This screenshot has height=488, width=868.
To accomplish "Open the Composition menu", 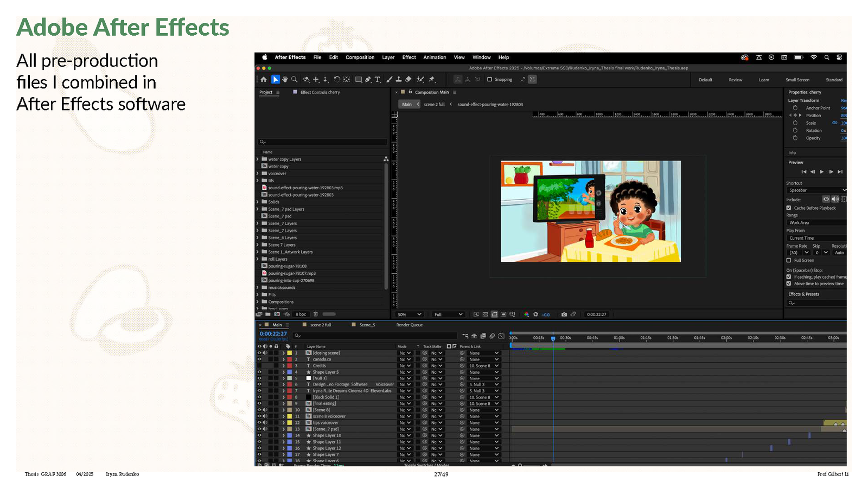I will [x=360, y=57].
